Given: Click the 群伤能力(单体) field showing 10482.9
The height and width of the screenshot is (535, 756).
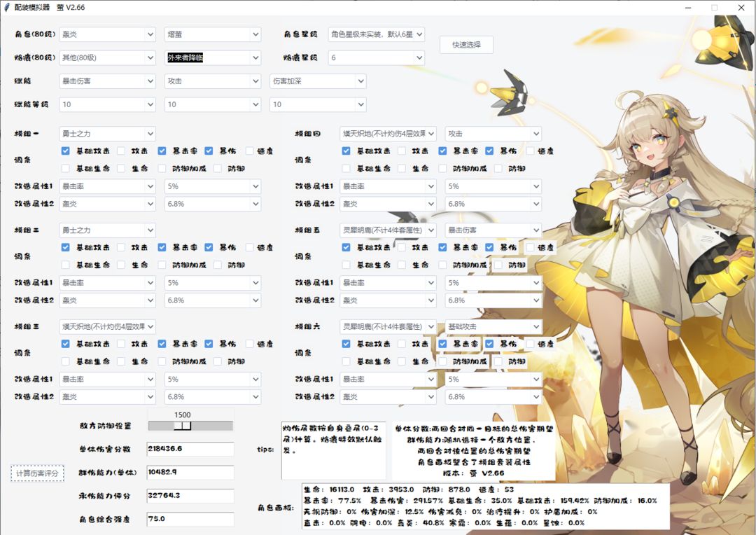Looking at the screenshot, I should (x=190, y=472).
